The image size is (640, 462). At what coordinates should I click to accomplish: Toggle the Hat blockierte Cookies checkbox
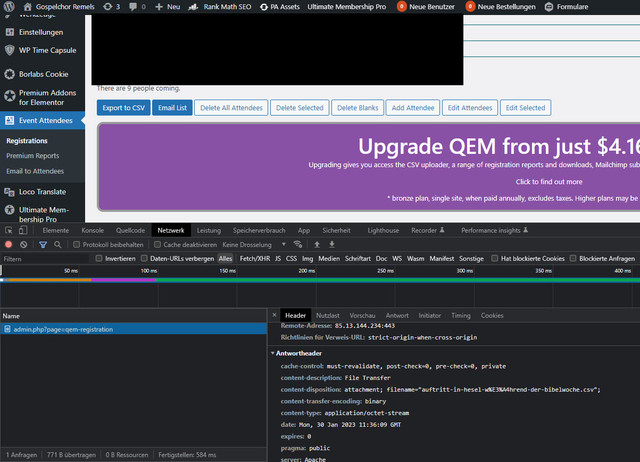495,258
